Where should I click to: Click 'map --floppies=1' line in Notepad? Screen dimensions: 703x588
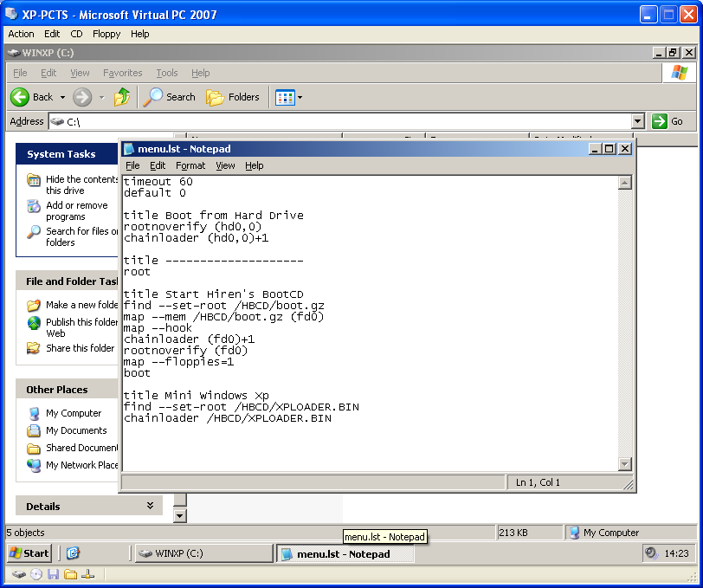pyautogui.click(x=178, y=362)
